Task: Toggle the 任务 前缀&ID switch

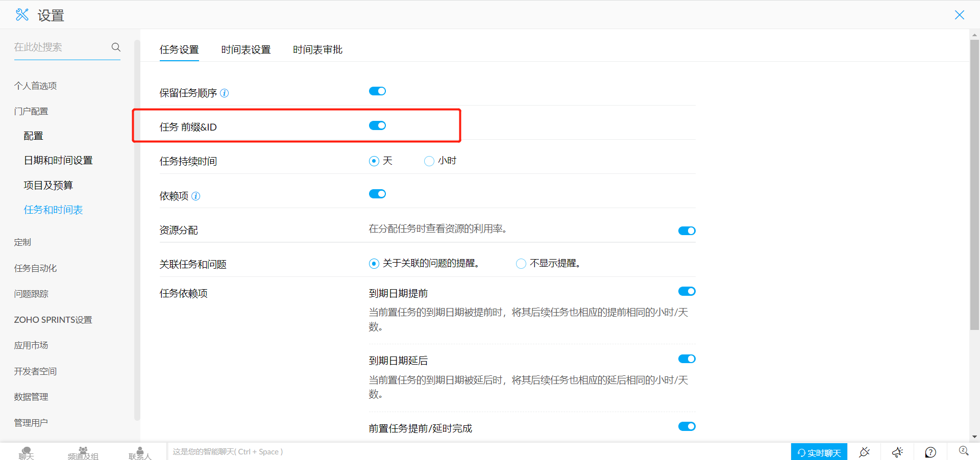Action: pos(377,125)
